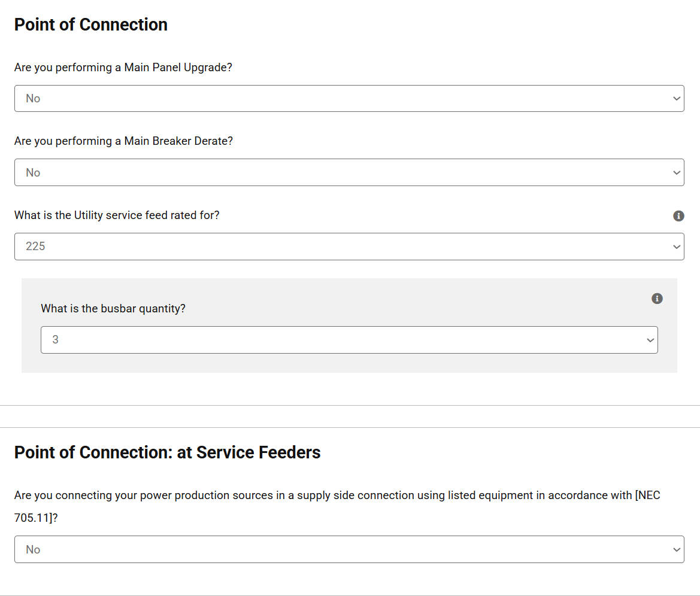Click info icon for busbar quantity question
This screenshot has width=700, height=596.
point(657,299)
